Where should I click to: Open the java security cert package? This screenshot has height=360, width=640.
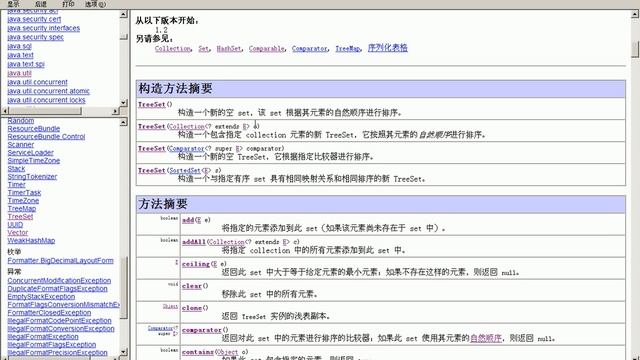(x=34, y=19)
